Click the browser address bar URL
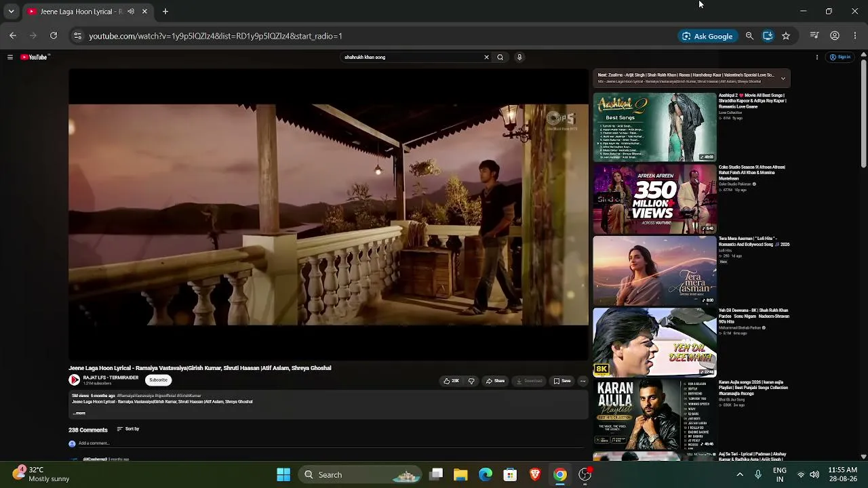Screen dimensions: 868x488 click(x=216, y=36)
